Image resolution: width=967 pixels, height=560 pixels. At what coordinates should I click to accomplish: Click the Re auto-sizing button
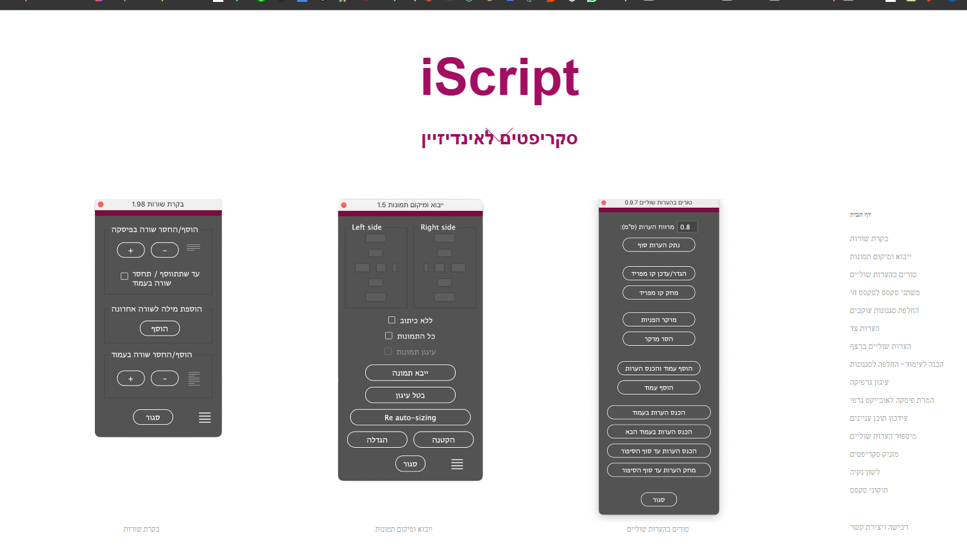(x=410, y=418)
